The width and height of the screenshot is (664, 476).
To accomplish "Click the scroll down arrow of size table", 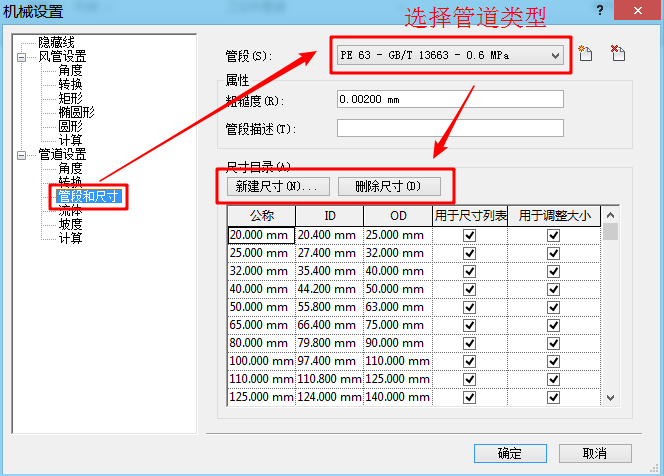I will coord(610,398).
